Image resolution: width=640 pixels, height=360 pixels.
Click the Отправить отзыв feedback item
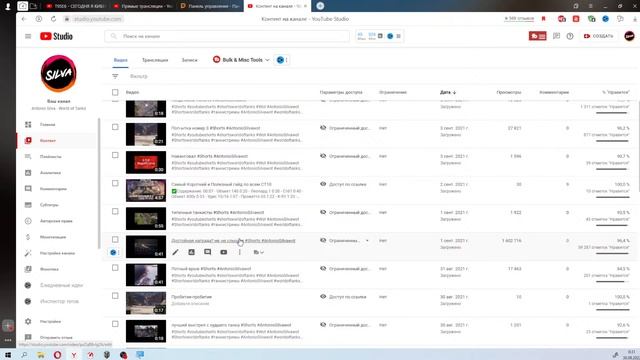[57, 338]
